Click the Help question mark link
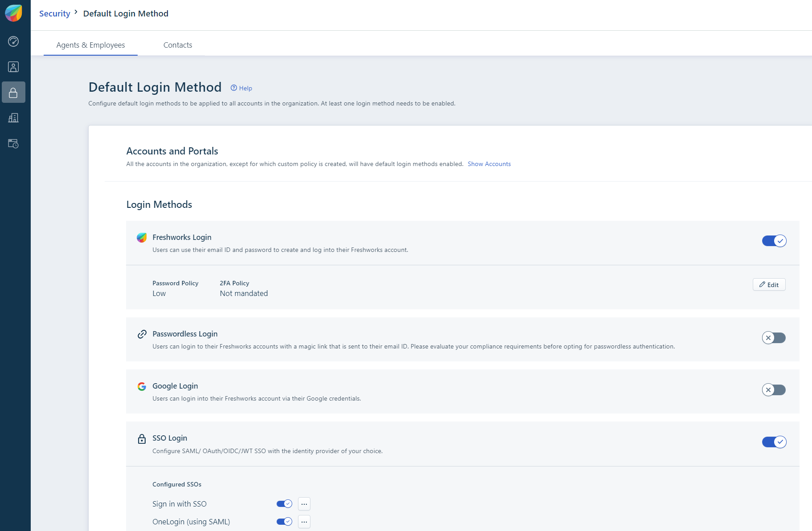812x531 pixels. (241, 88)
